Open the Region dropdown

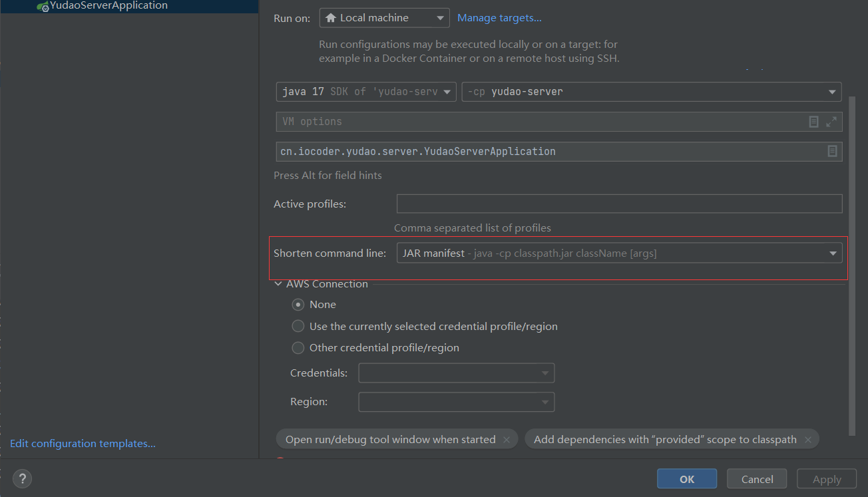(x=544, y=402)
